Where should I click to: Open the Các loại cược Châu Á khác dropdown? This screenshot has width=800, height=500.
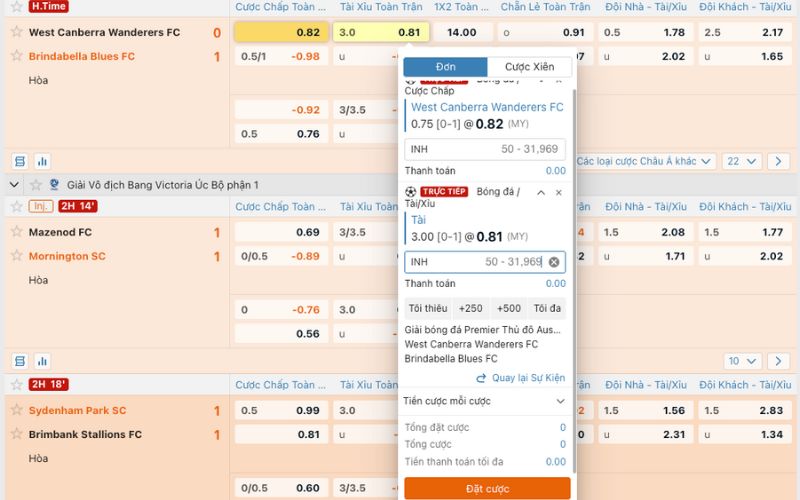click(x=647, y=161)
